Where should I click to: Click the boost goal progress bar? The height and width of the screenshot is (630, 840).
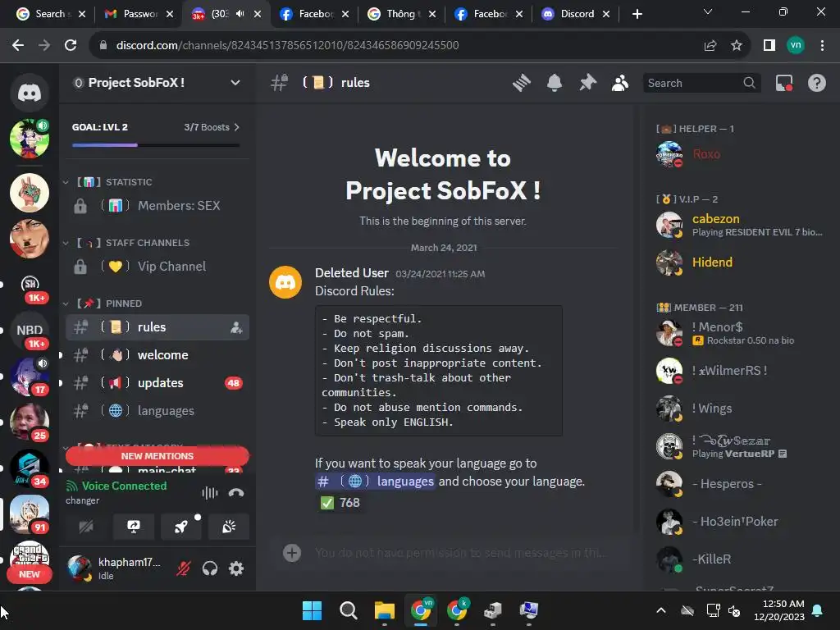[156, 145]
